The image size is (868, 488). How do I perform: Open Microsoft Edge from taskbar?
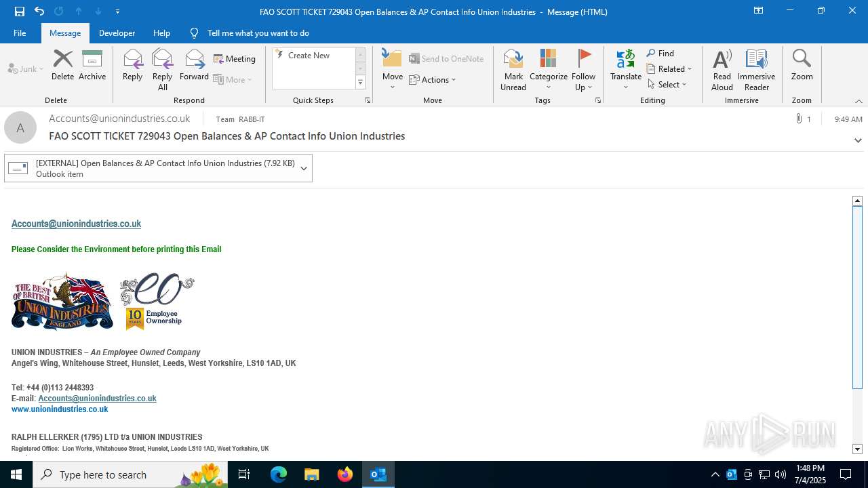279,474
